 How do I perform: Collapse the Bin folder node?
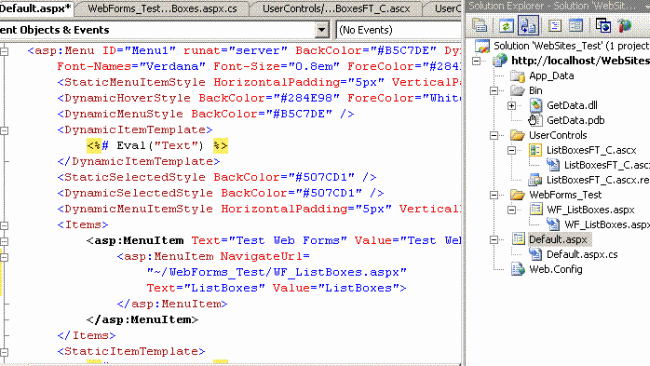coord(494,91)
